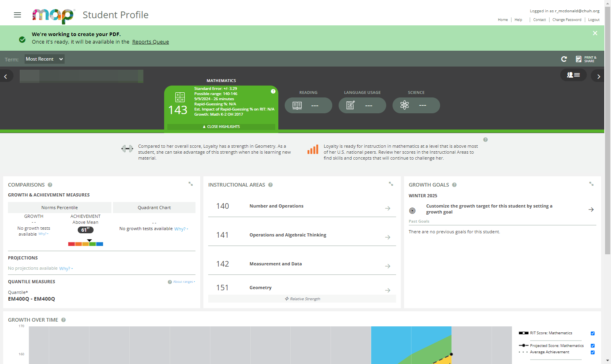611x364 pixels.
Task: Select the Reading subject pill
Action: (308, 105)
